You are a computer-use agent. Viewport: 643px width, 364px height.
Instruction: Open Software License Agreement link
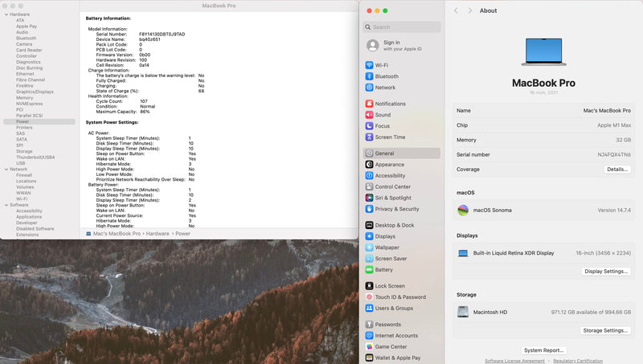[514, 361]
